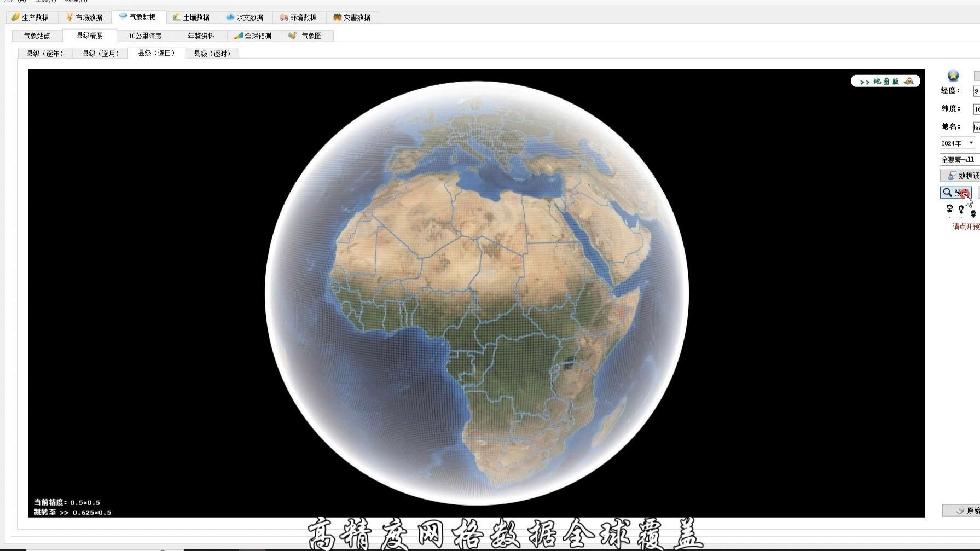Screen dimensions: 980x551
Task: Open the 生产数据 tab
Action: (x=31, y=18)
